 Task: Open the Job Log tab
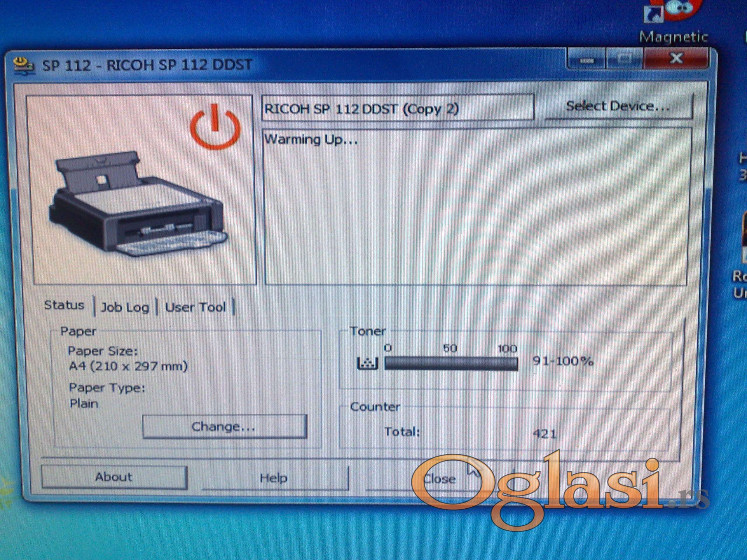125,307
